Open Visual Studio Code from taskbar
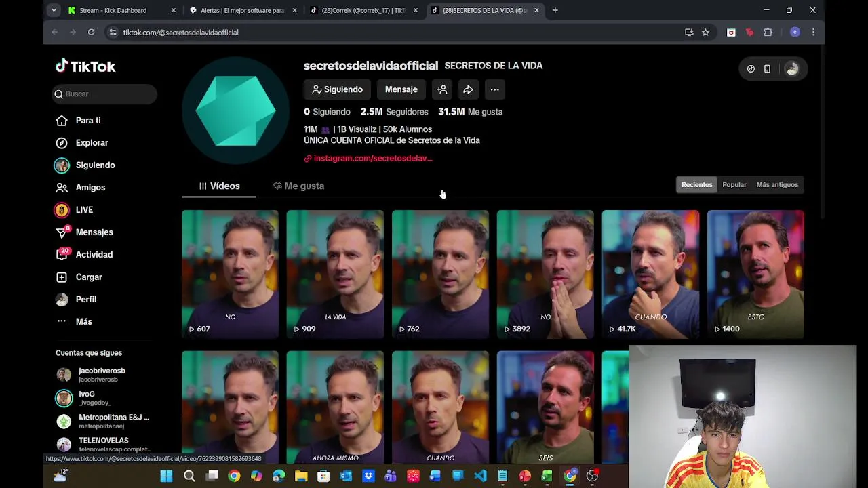Screen dimensions: 868x488 click(x=480, y=476)
